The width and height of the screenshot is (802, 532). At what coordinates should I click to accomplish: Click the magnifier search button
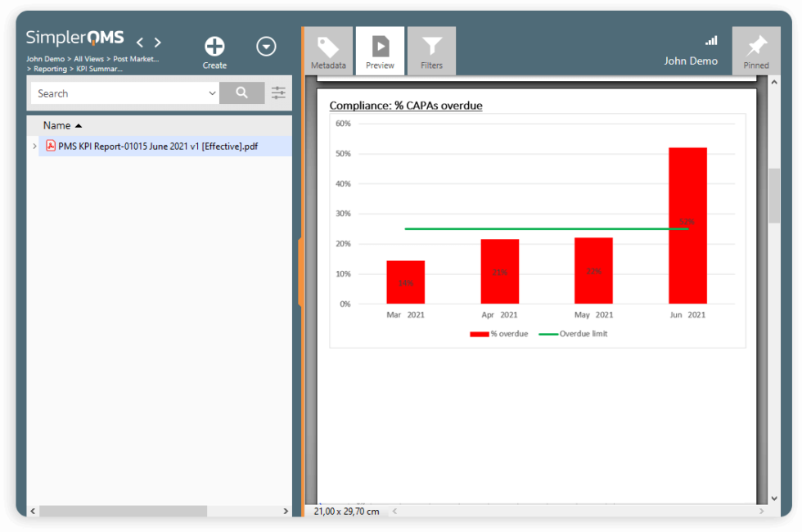click(241, 93)
